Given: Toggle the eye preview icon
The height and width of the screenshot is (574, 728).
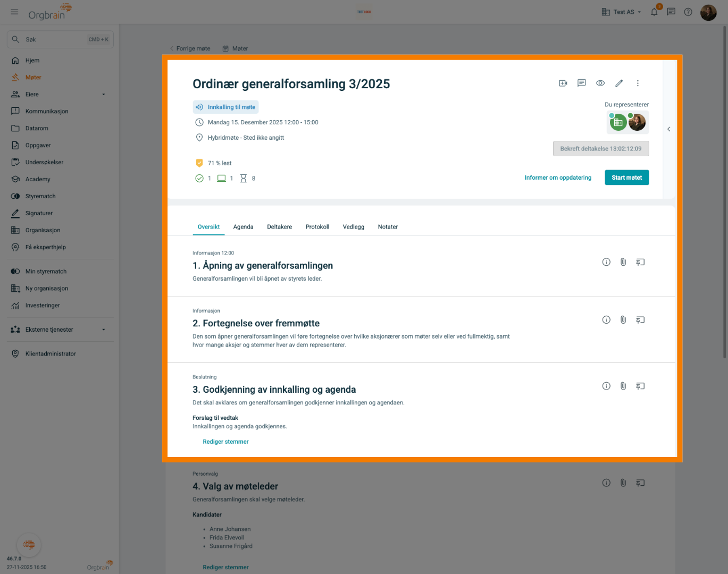Looking at the screenshot, I should tap(600, 83).
